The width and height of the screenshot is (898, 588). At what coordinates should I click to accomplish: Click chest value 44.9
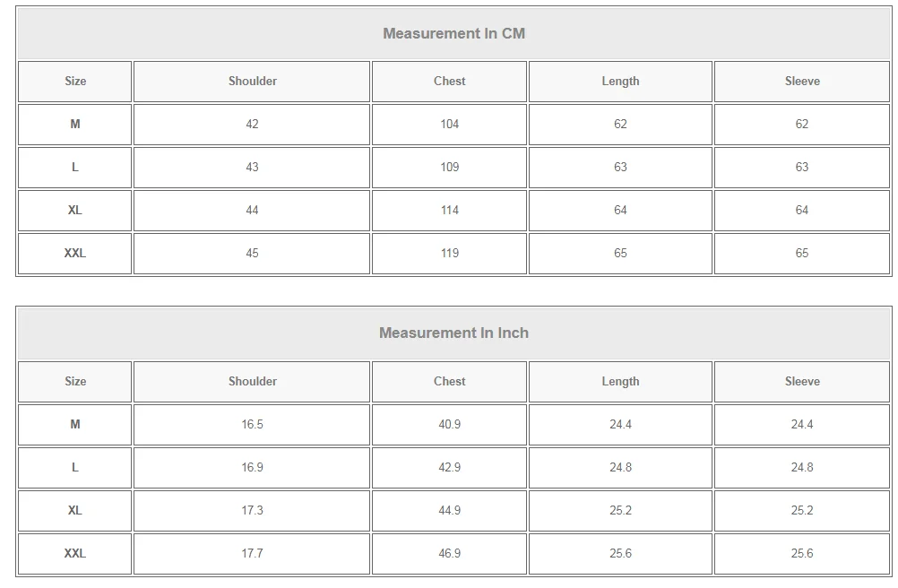point(449,510)
